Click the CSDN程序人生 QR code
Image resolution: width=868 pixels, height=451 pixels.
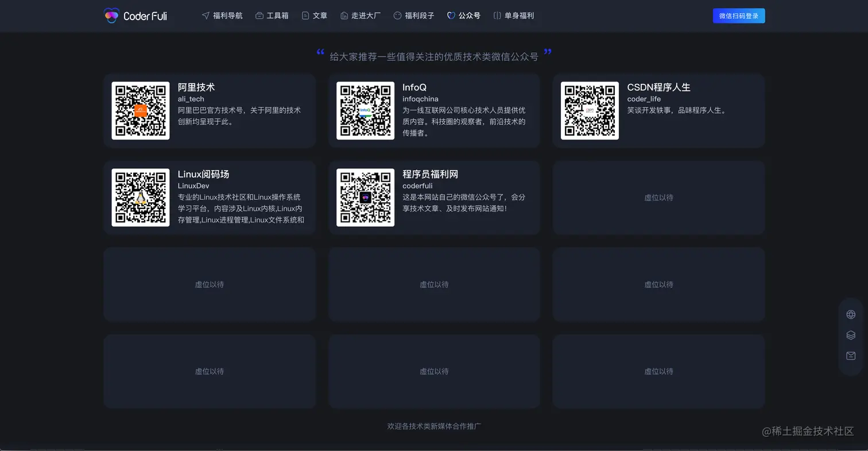click(x=589, y=110)
